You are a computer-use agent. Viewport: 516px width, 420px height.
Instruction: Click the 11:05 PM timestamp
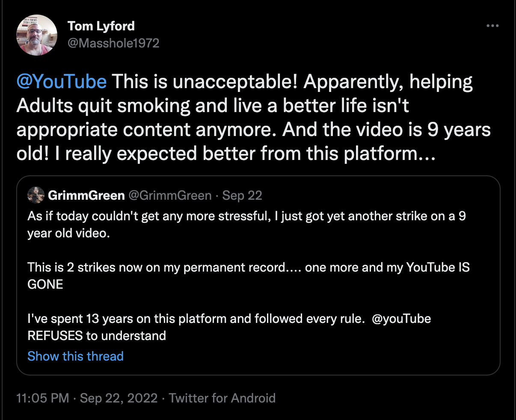tap(42, 398)
